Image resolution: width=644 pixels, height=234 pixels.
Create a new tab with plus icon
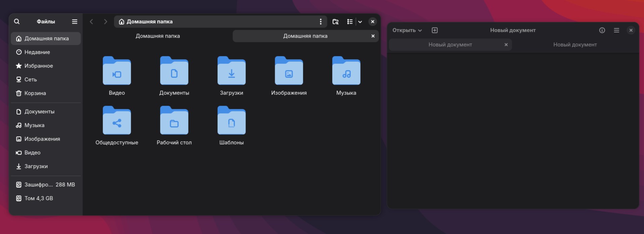pyautogui.click(x=435, y=30)
